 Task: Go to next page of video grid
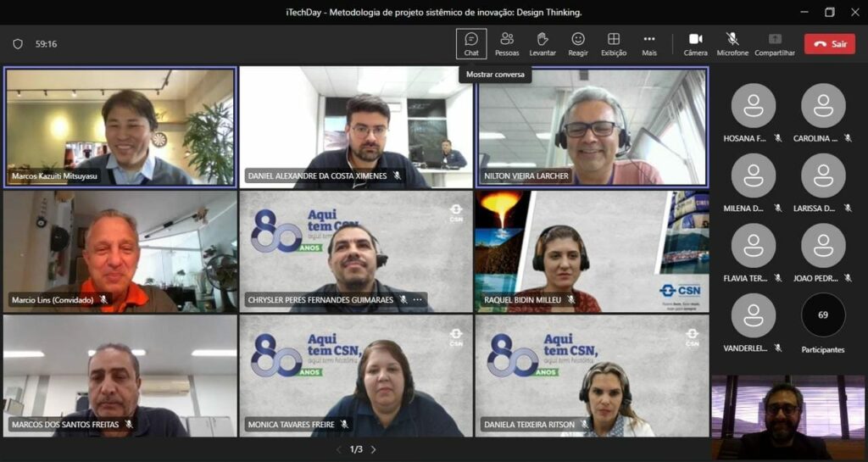(x=373, y=449)
